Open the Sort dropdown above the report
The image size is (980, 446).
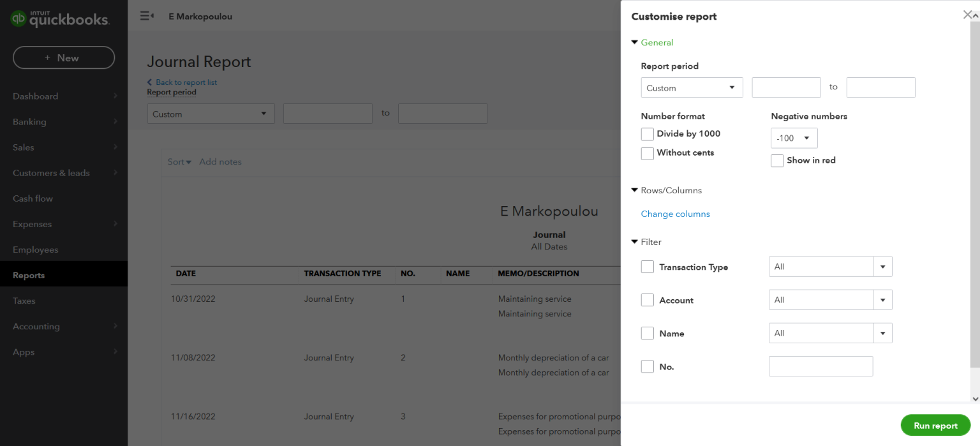point(179,161)
